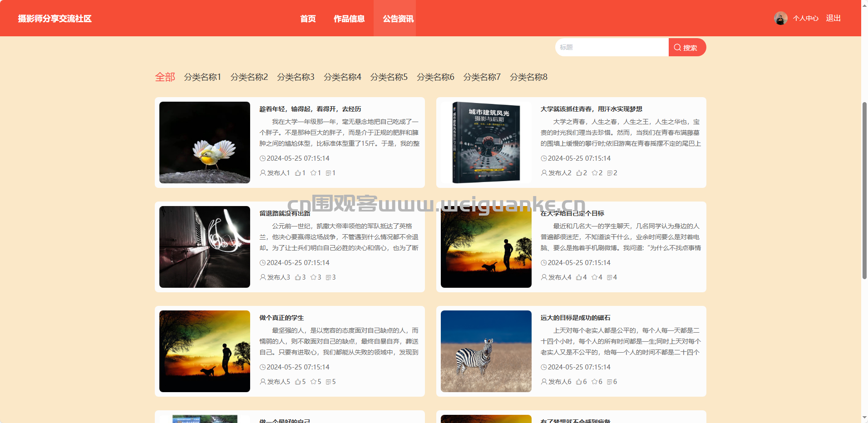
Task: Click the sunset thumbnail on 做个真正的学生 post
Action: (205, 351)
